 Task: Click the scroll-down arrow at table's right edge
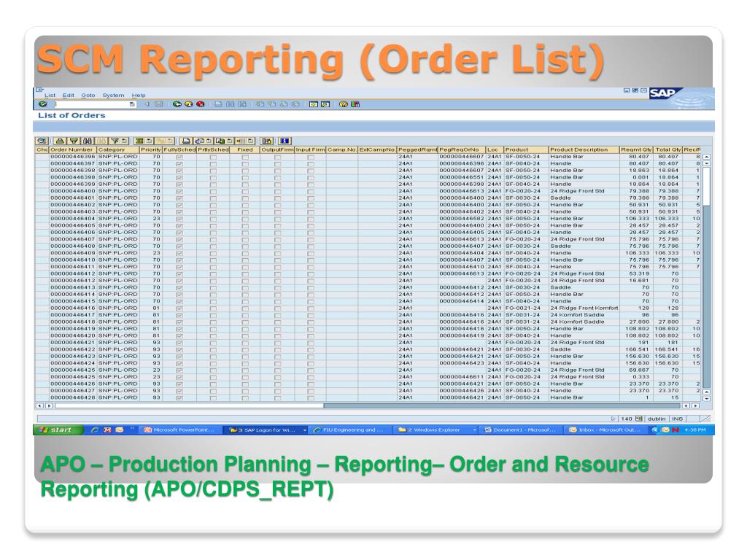click(706, 398)
